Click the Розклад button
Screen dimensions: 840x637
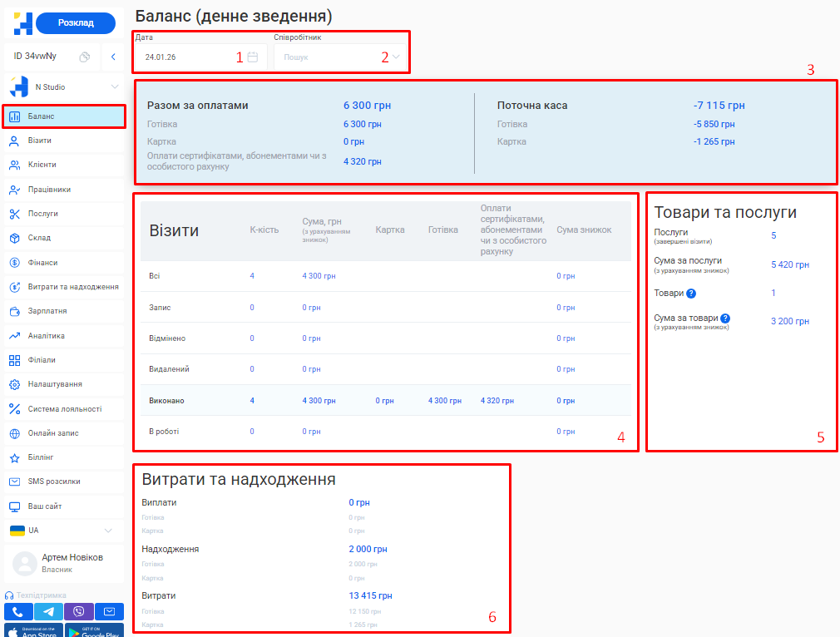[x=76, y=22]
